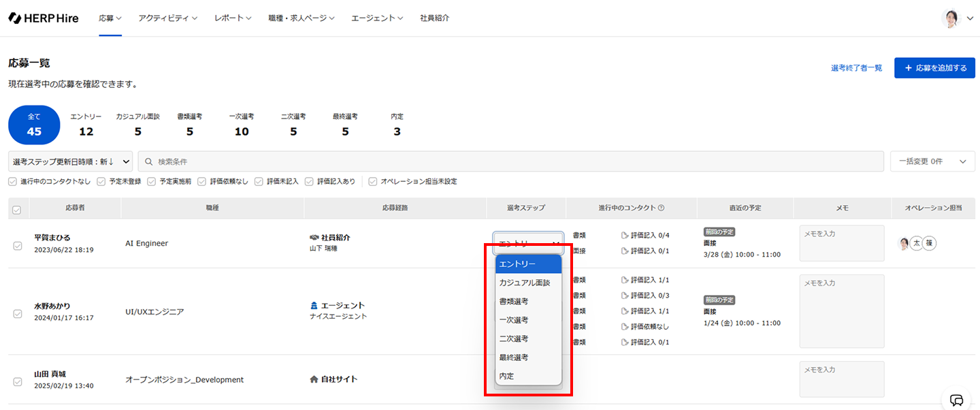Viewport: 980px width, 410px height.
Task: Toggle the オペレーション担当未設定 filter checkbox
Action: click(x=373, y=182)
